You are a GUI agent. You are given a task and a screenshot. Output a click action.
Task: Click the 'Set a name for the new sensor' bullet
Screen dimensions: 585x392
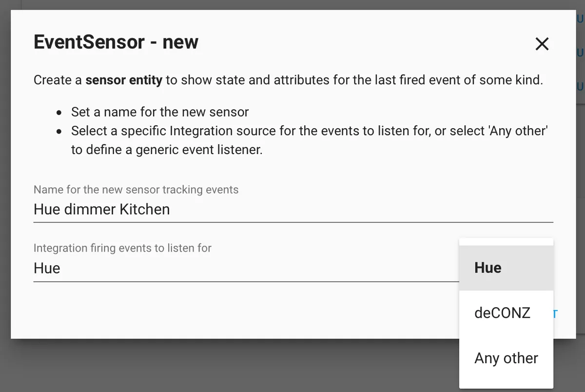pos(160,112)
